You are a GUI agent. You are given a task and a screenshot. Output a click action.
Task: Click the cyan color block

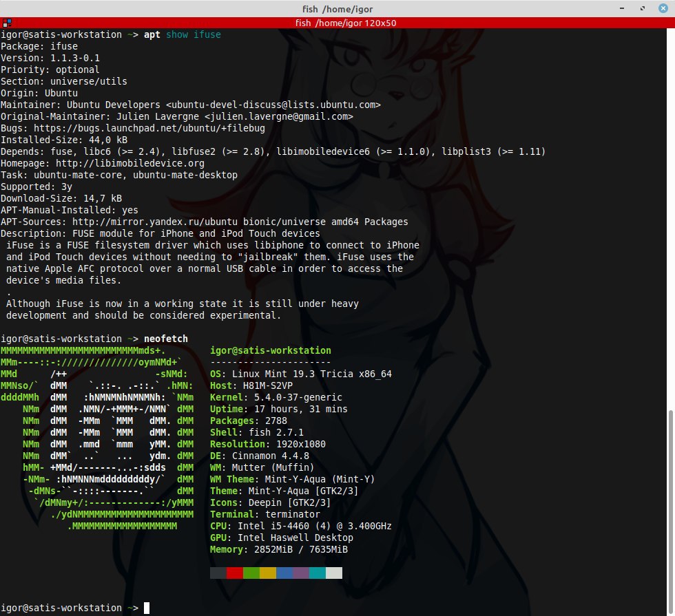(x=318, y=573)
